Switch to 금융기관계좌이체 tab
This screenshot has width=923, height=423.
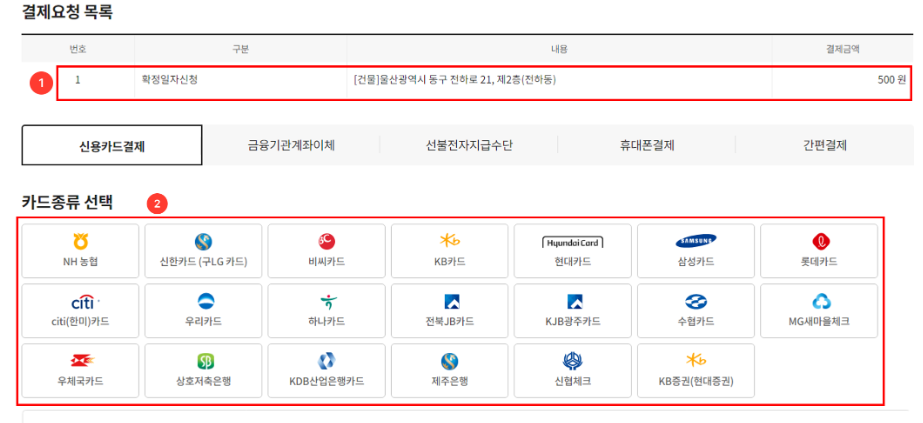pos(291,145)
